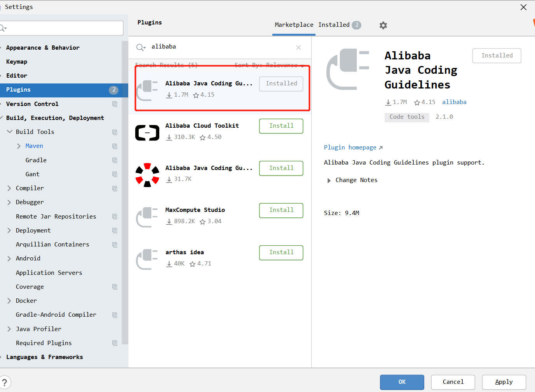Close the Settings dialog window
This screenshot has height=392, width=535.
523,7
